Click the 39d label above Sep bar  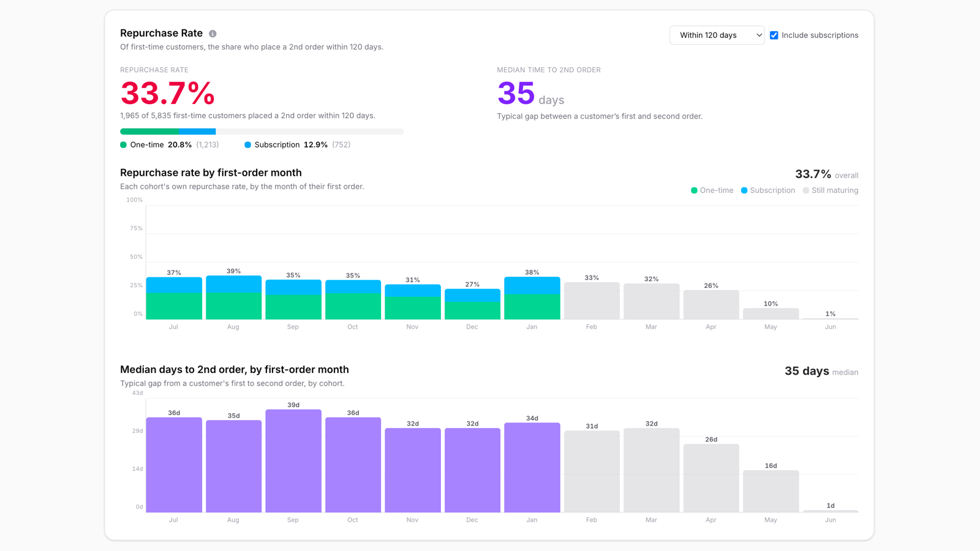[x=293, y=405]
